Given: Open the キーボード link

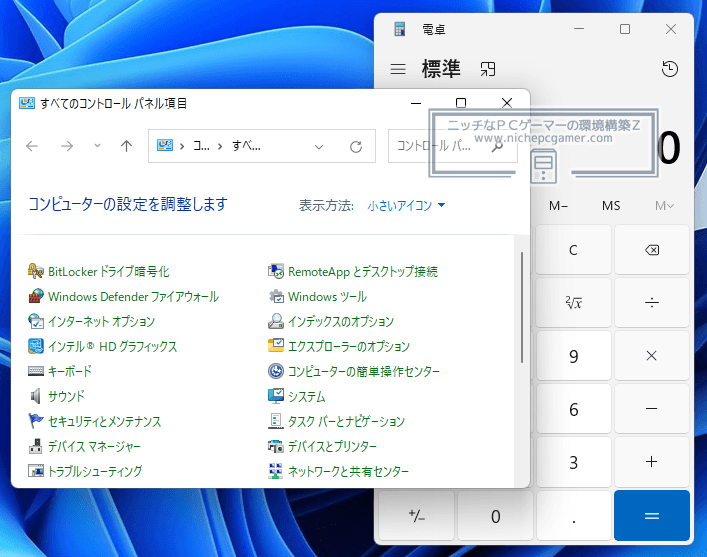Looking at the screenshot, I should 70,371.
